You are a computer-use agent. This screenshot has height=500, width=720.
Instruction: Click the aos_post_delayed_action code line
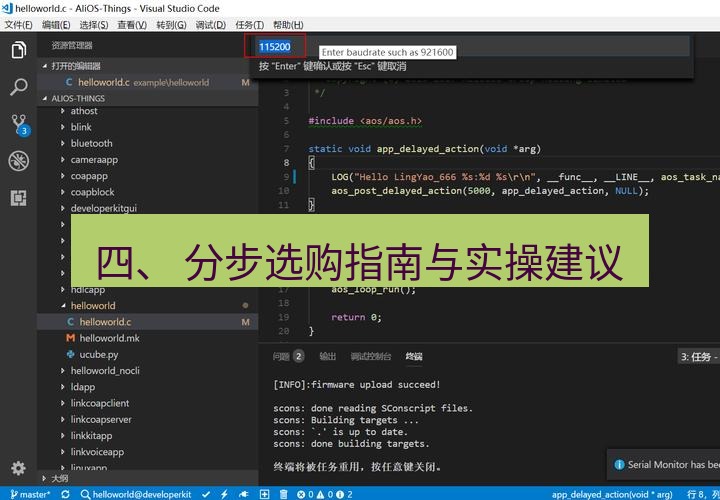coord(490,191)
